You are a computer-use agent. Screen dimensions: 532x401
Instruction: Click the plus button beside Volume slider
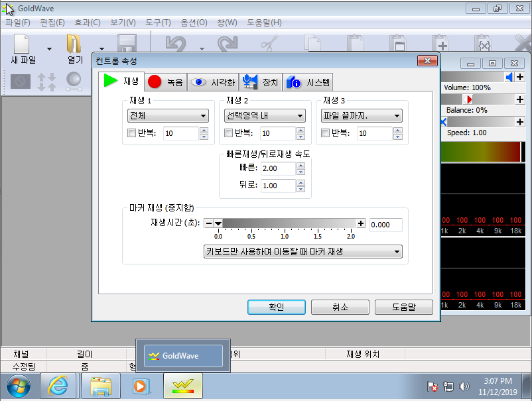520,77
